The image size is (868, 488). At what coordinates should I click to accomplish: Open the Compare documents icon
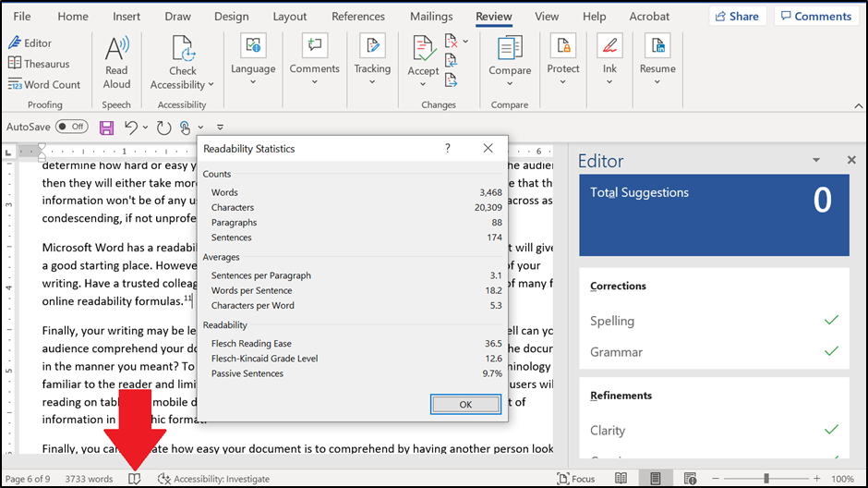pyautogui.click(x=510, y=48)
